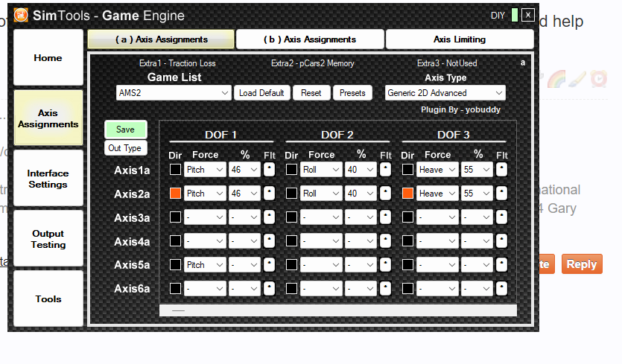Close the SimTools Game Engine window

click(x=528, y=15)
